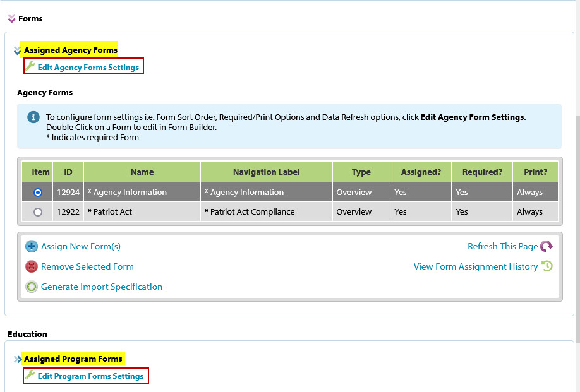Collapse the Assigned Agency Forms section
This screenshot has height=392, width=580.
coord(17,50)
